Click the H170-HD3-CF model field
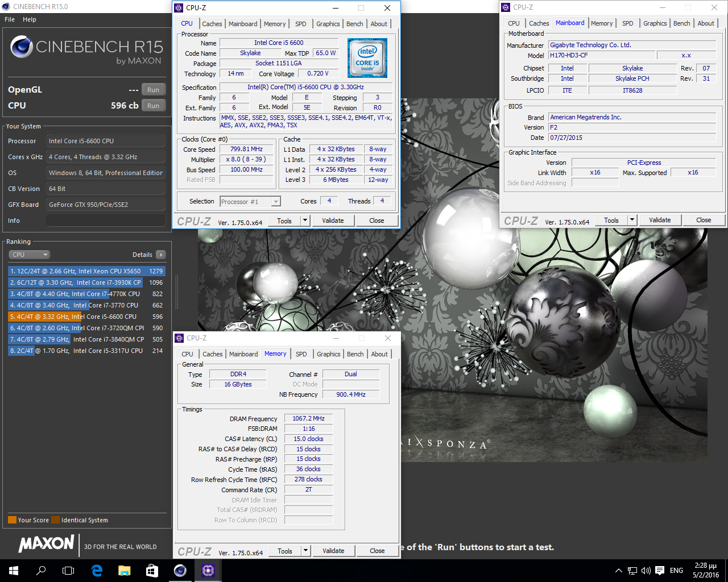728x582 pixels. point(602,55)
